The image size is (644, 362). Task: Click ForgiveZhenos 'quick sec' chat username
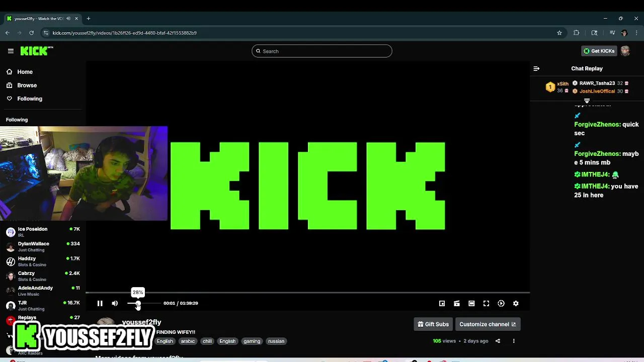pos(597,124)
